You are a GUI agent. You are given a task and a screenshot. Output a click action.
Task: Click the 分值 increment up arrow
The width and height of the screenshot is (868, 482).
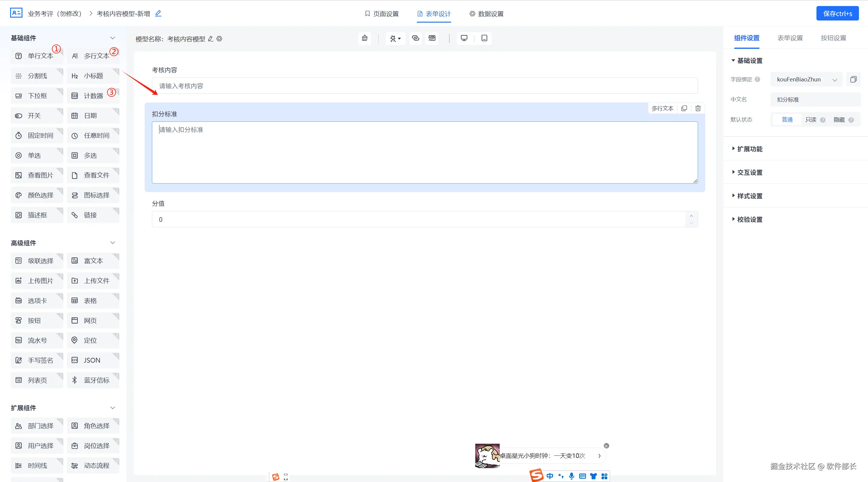click(691, 216)
